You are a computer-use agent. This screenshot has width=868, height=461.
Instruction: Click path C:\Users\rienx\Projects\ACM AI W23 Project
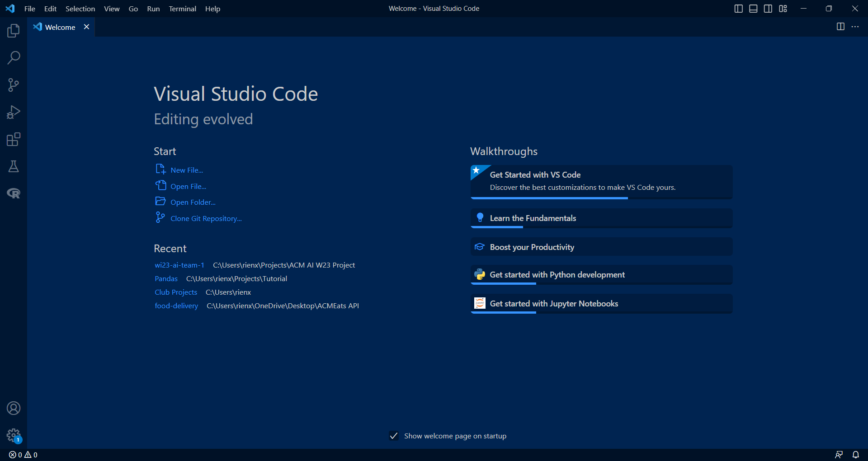pyautogui.click(x=284, y=265)
